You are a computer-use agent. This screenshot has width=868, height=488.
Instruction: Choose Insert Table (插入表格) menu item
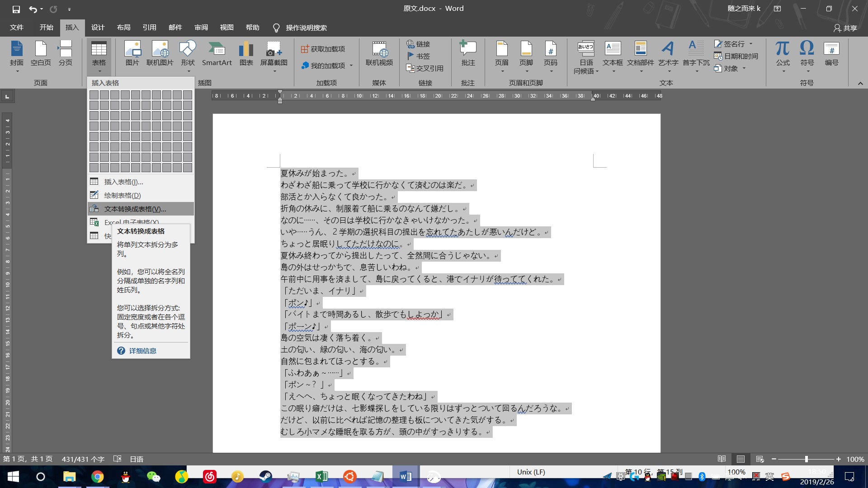[x=141, y=182]
